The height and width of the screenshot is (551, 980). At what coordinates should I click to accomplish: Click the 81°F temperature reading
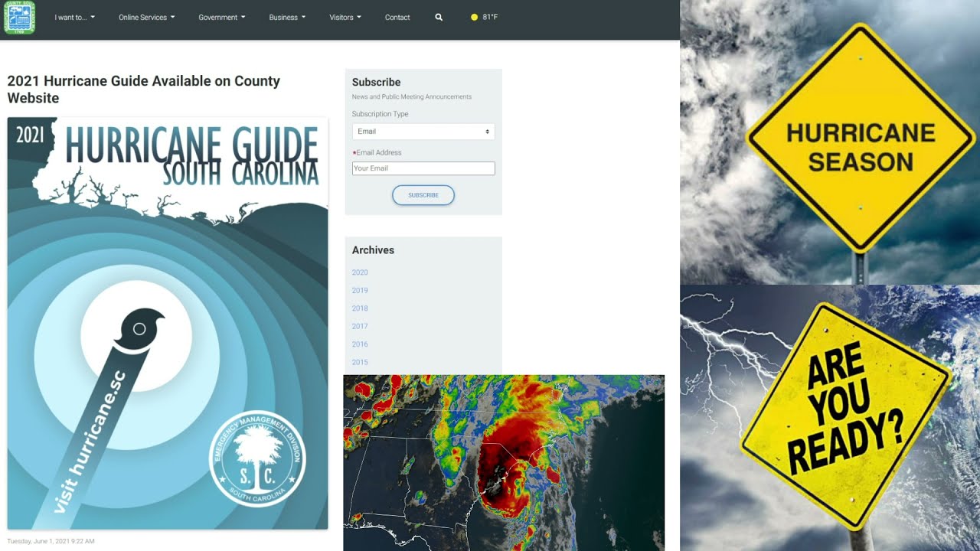pyautogui.click(x=490, y=17)
